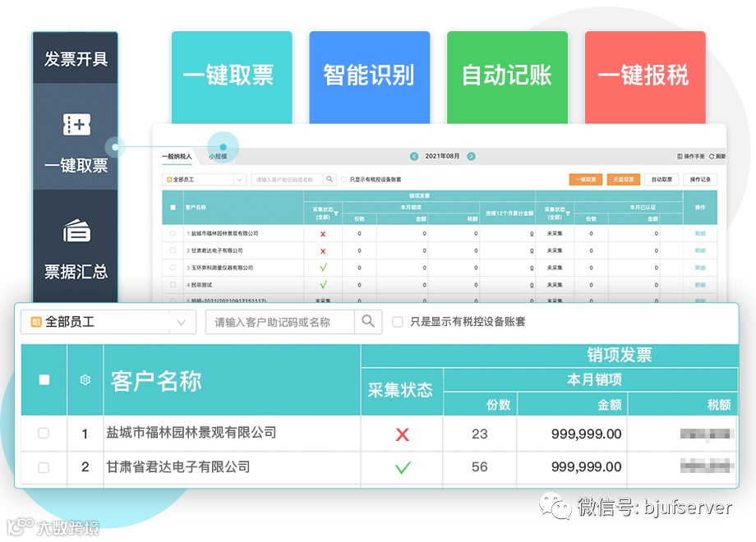Image resolution: width=756 pixels, height=542 pixels.
Task: Click green check status for 甘肃省君达电子有限公司 enlarged row
Action: click(x=403, y=466)
